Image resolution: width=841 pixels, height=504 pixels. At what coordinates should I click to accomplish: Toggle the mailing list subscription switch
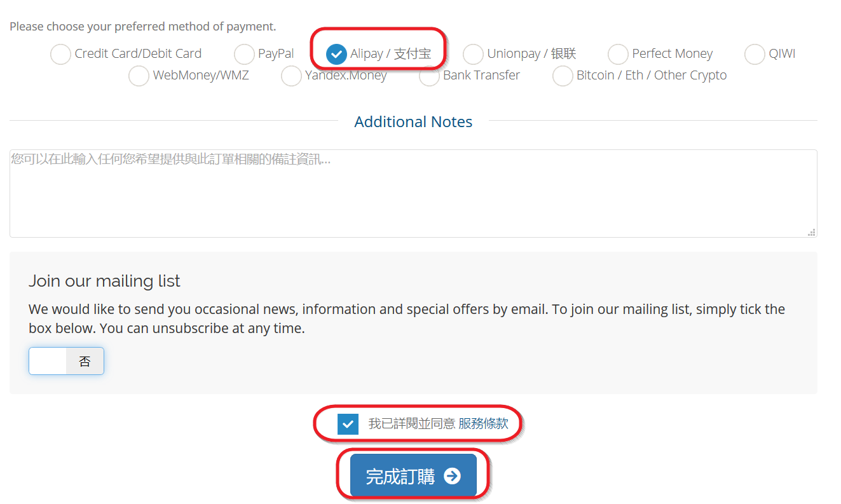pos(66,361)
